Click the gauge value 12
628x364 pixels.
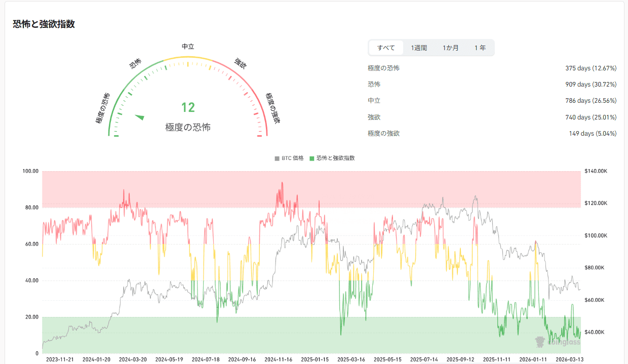[188, 107]
